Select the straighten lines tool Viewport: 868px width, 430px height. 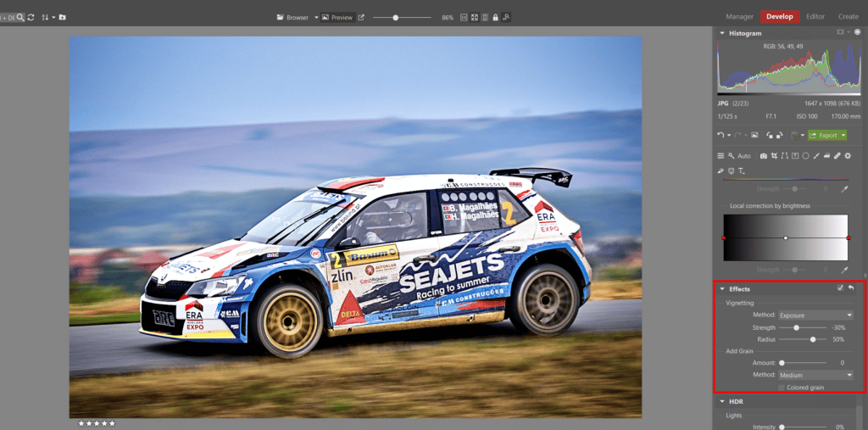784,156
